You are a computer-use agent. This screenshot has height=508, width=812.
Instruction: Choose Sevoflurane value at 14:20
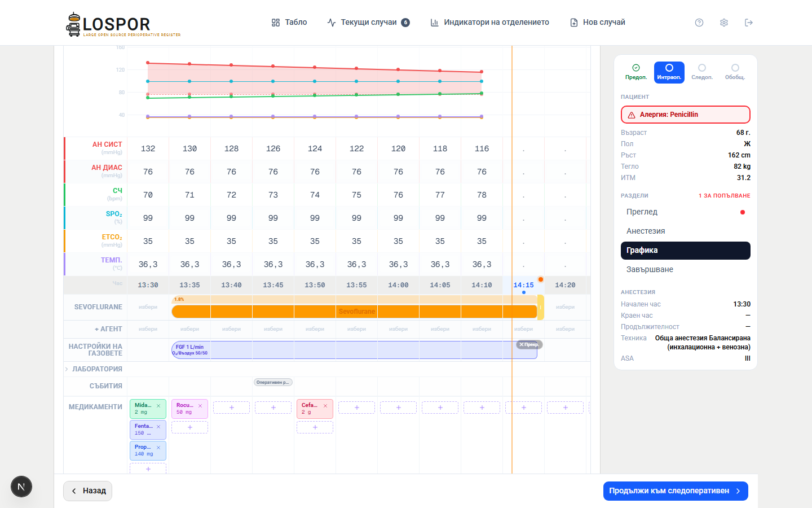(565, 307)
